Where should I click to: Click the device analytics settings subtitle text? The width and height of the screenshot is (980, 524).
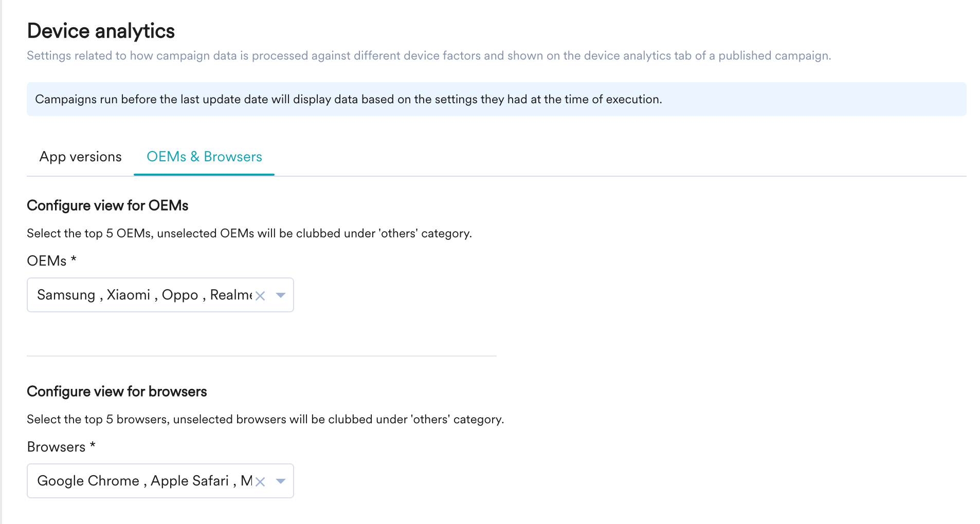pos(429,55)
